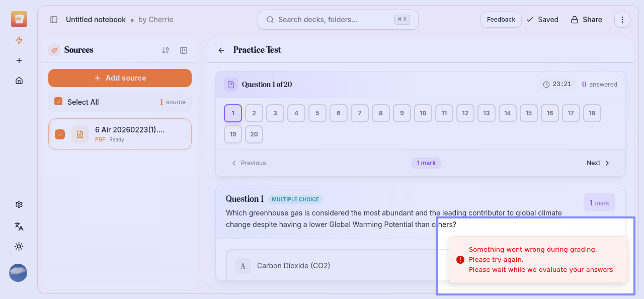The width and height of the screenshot is (644, 299).
Task: Click the Add source button
Action: [x=120, y=78]
